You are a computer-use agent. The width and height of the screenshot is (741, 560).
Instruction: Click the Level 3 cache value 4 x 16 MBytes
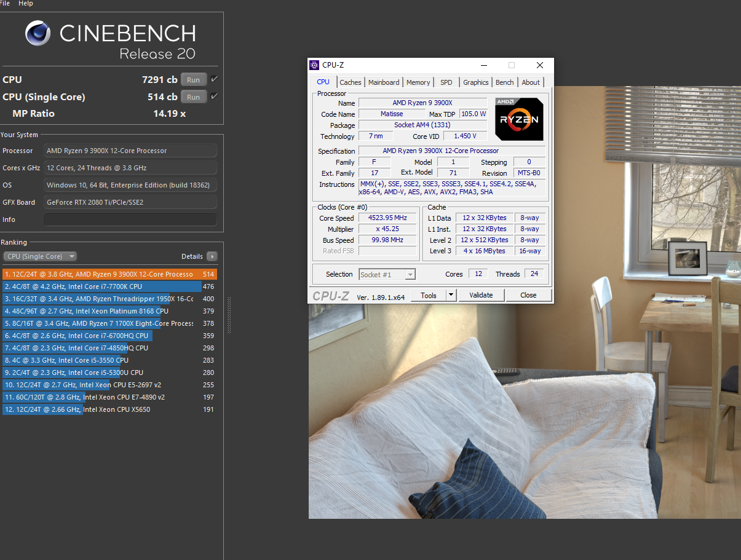tap(485, 251)
